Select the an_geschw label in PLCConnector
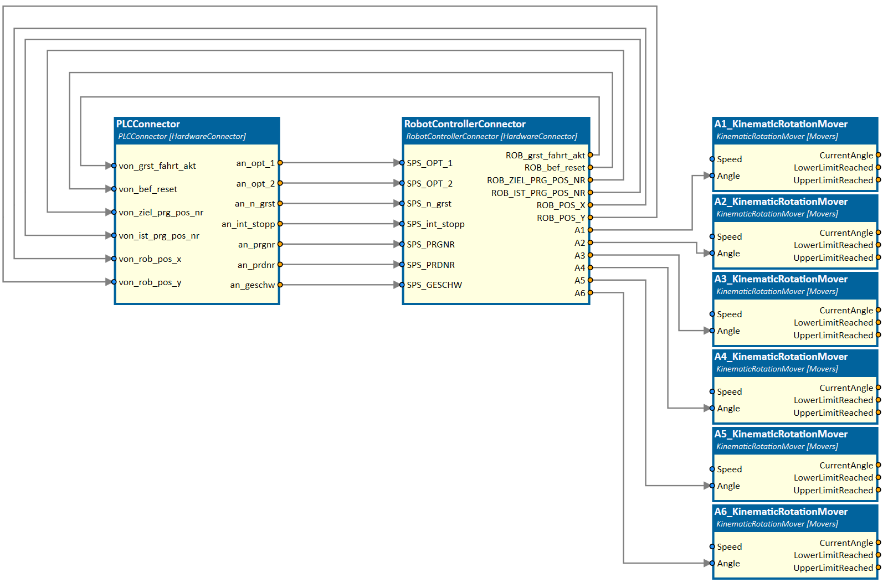888x588 pixels. 253,285
